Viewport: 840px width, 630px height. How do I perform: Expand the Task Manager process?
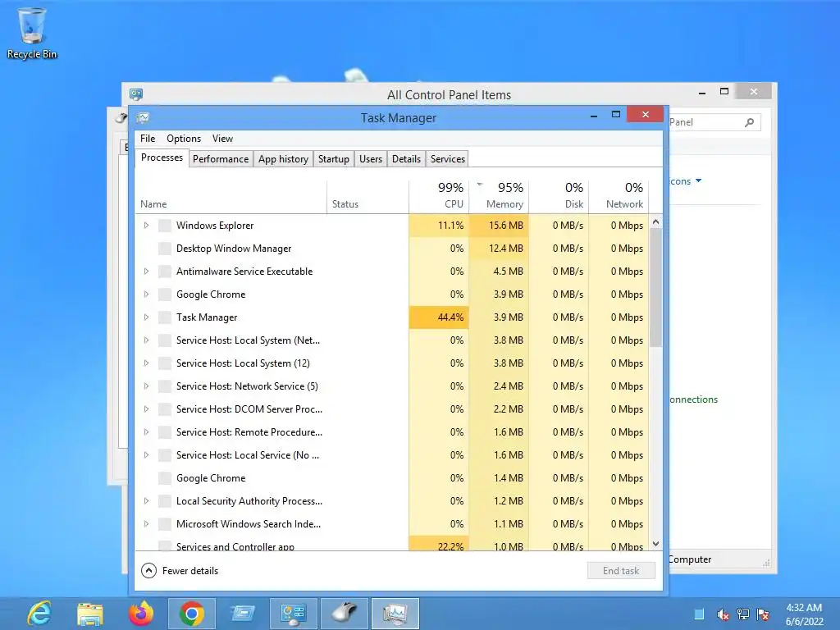[146, 317]
